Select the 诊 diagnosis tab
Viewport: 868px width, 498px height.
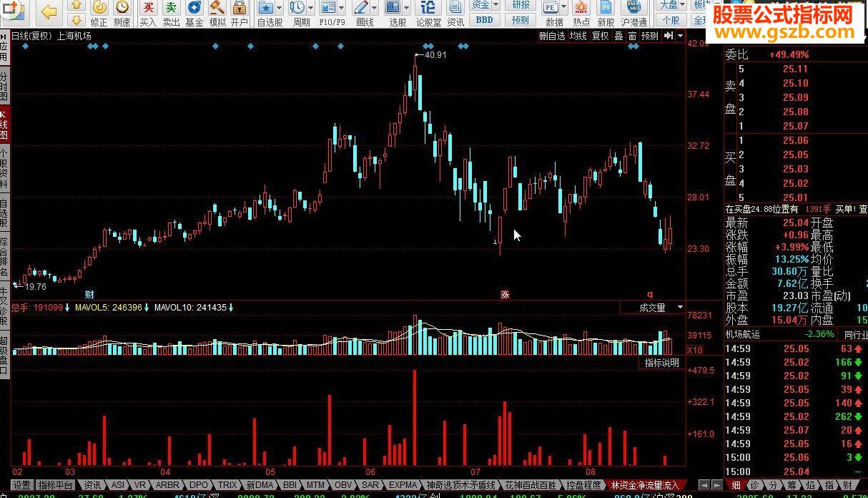[x=755, y=485]
